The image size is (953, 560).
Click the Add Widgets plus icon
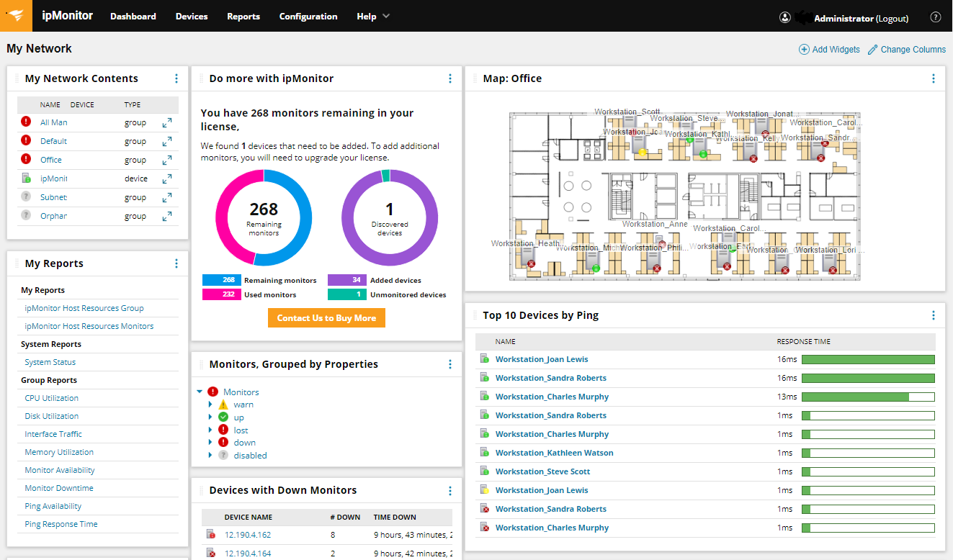pos(804,50)
